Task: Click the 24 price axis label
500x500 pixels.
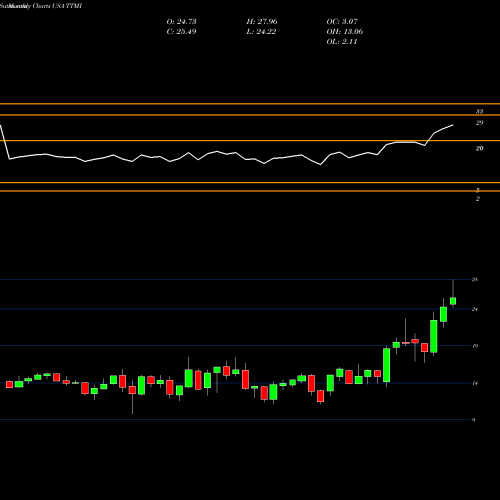Action: coord(475,309)
